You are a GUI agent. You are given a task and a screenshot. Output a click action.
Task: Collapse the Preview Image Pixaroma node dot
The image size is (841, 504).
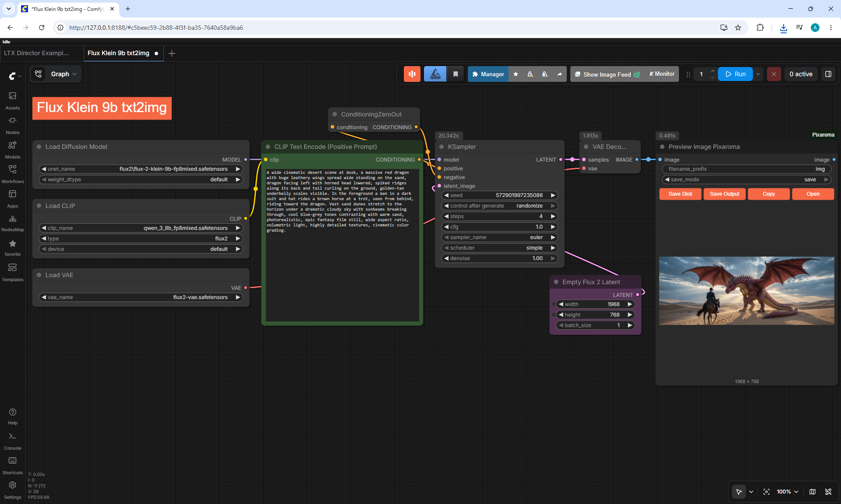(662, 147)
